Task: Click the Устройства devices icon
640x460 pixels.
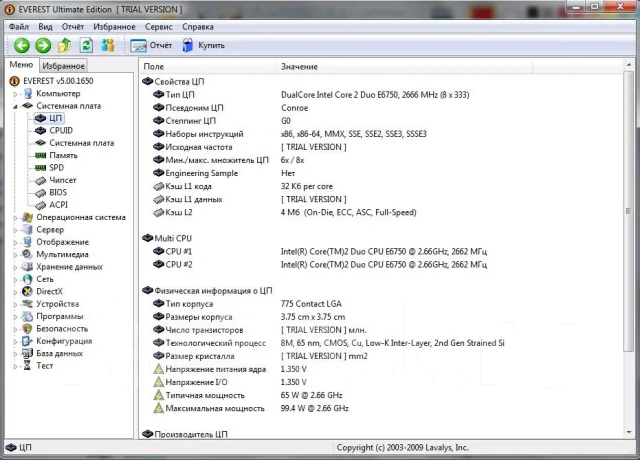Action: tap(27, 304)
